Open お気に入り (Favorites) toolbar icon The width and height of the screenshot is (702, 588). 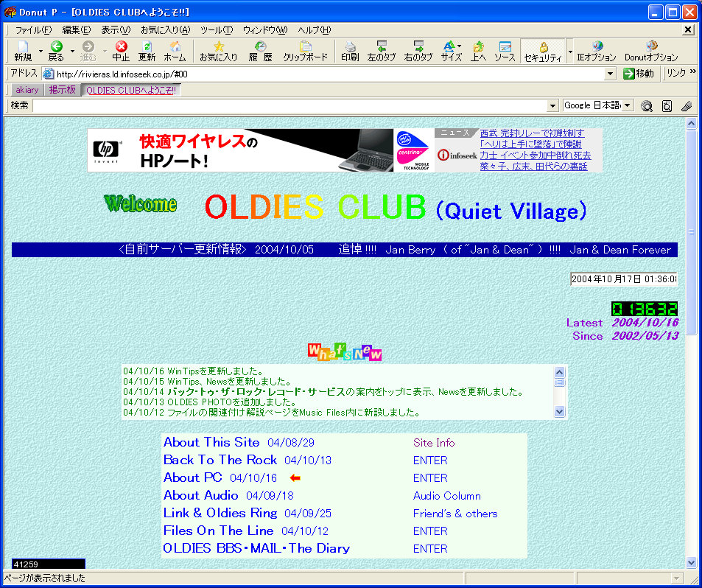(x=218, y=51)
